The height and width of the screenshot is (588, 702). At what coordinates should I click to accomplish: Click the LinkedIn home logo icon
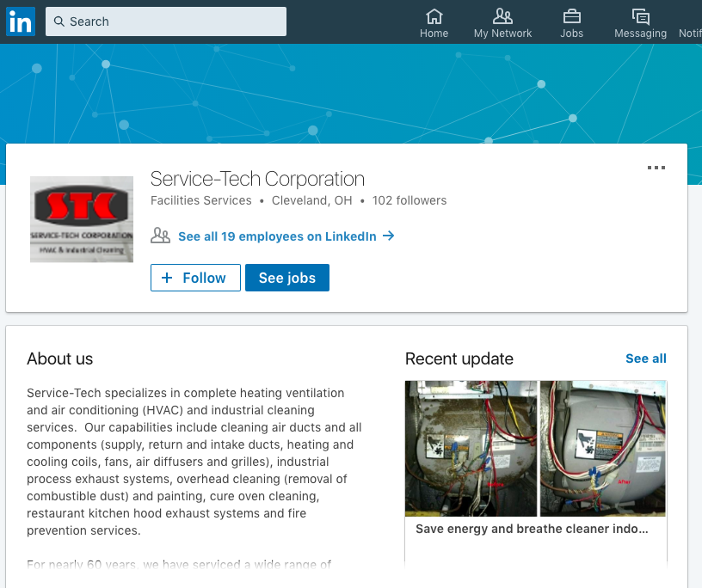coord(19,21)
